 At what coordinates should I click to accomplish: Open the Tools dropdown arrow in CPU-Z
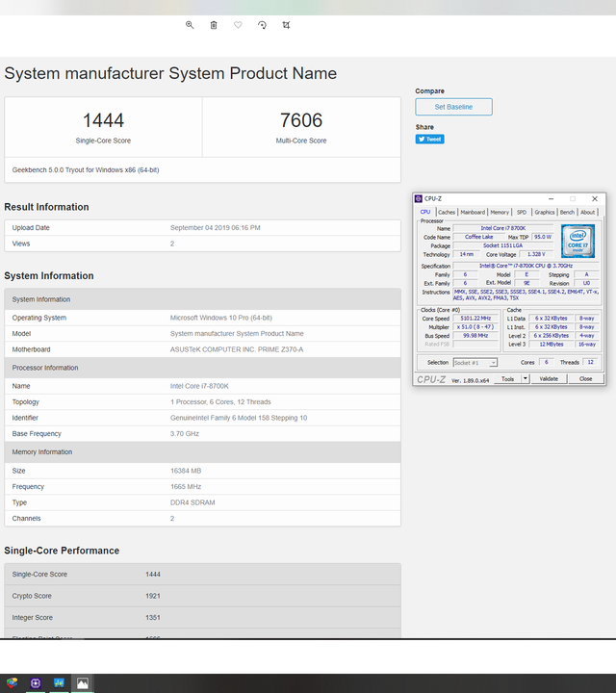tap(526, 379)
